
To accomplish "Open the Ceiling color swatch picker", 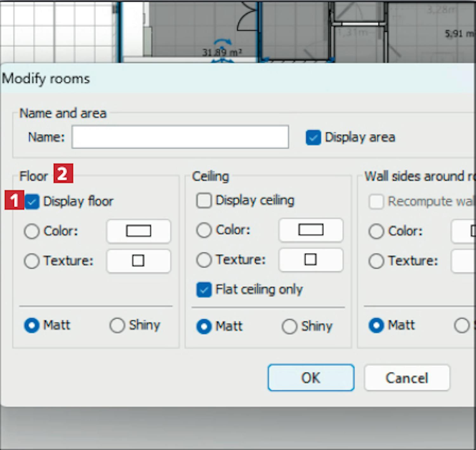I will tap(311, 230).
